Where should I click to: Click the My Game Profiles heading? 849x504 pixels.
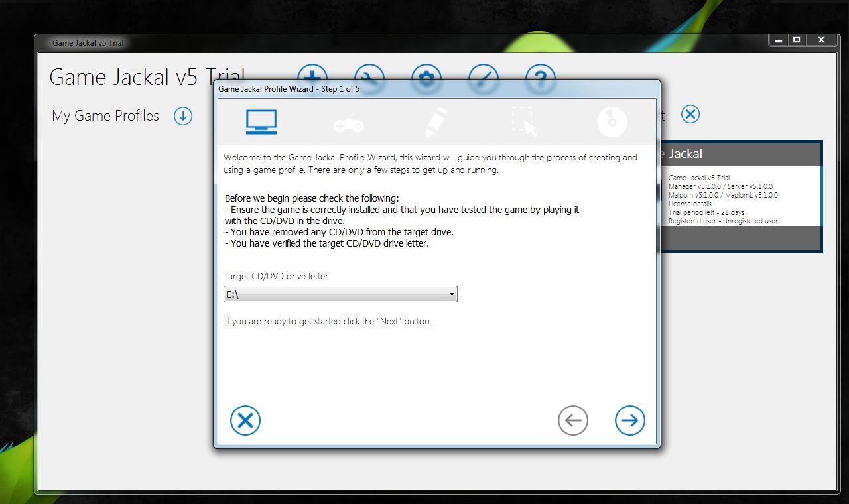(x=105, y=116)
